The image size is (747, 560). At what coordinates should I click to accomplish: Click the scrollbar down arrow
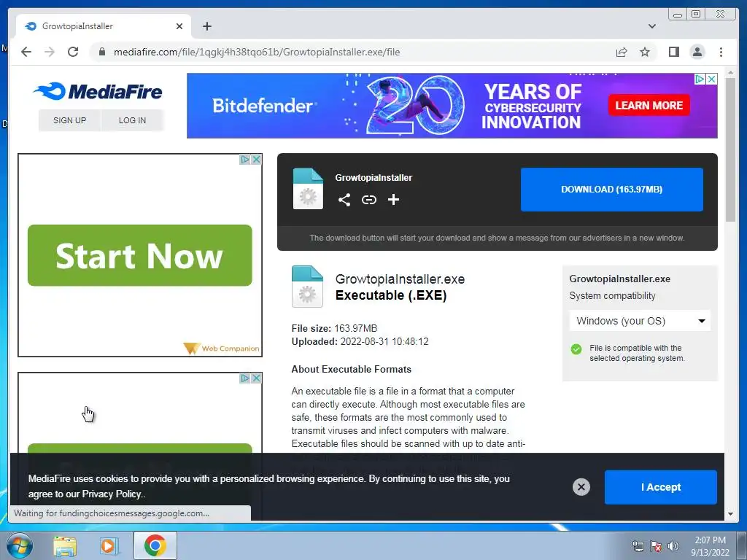(730, 514)
